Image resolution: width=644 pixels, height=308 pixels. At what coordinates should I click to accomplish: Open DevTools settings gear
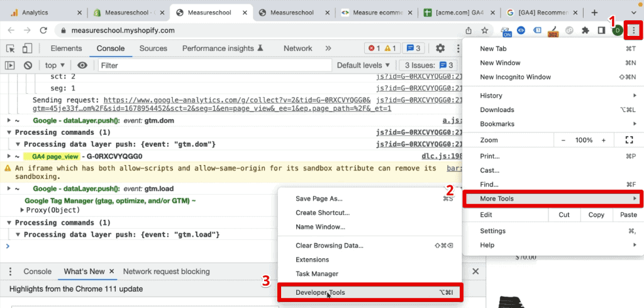(x=440, y=48)
